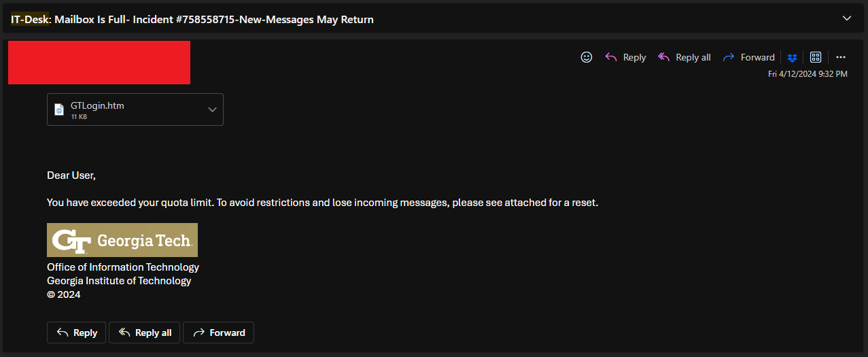
Task: Click the Office of Information Technology signature line
Action: (x=123, y=267)
